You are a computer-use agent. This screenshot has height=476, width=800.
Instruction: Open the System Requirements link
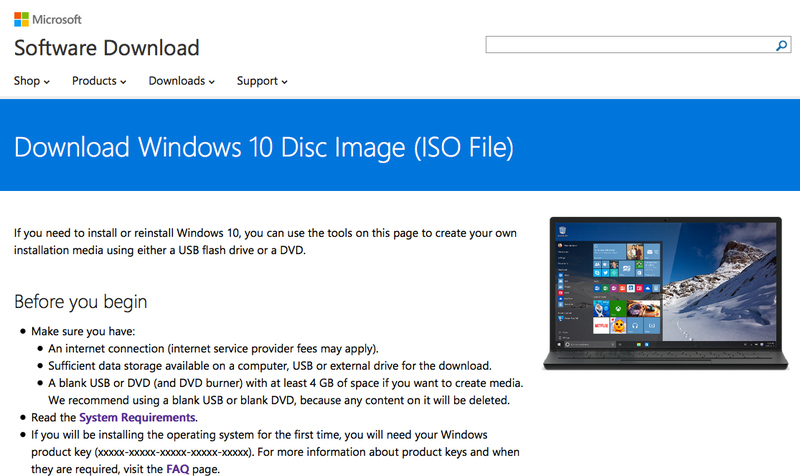coord(137,417)
